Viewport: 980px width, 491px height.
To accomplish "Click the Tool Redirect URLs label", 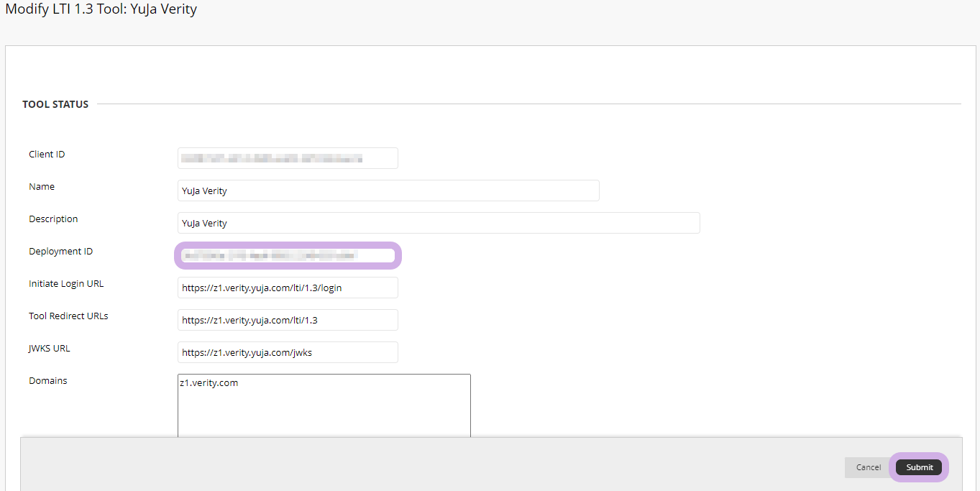I will pyautogui.click(x=68, y=316).
